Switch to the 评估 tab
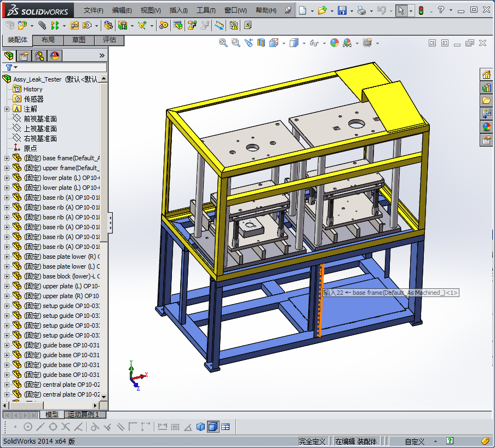Screen dimensions: 495x448 click(x=109, y=40)
